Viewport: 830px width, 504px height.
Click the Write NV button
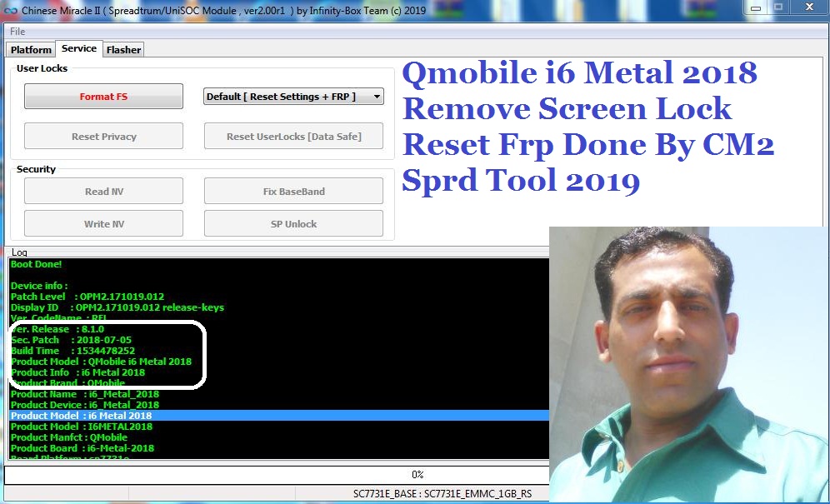point(103,223)
